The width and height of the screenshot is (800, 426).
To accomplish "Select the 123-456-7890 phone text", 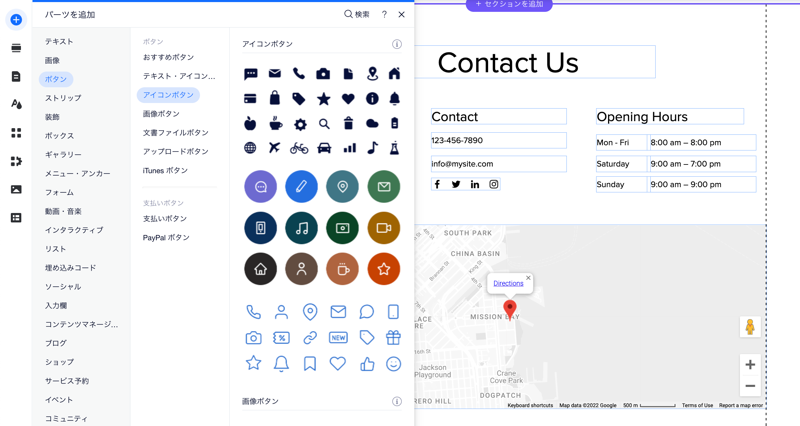I will [x=457, y=140].
